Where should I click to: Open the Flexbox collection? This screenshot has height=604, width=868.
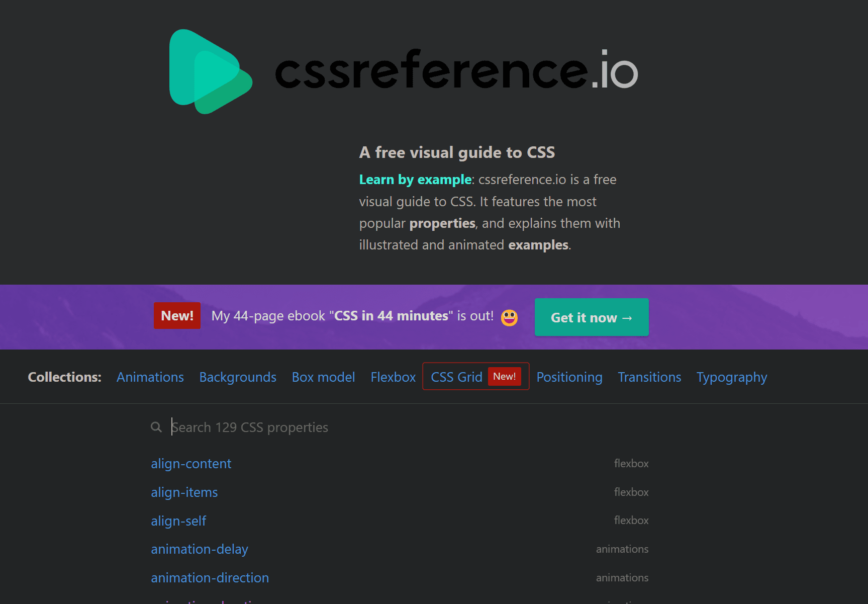click(393, 377)
